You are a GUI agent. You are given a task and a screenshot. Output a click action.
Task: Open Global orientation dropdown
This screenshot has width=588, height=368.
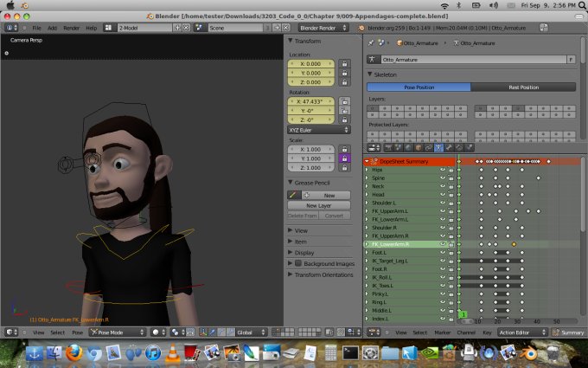click(251, 332)
